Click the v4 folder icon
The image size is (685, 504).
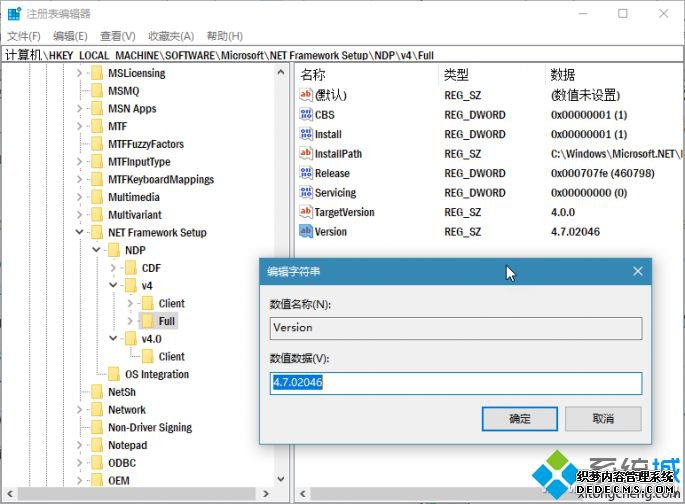[131, 286]
